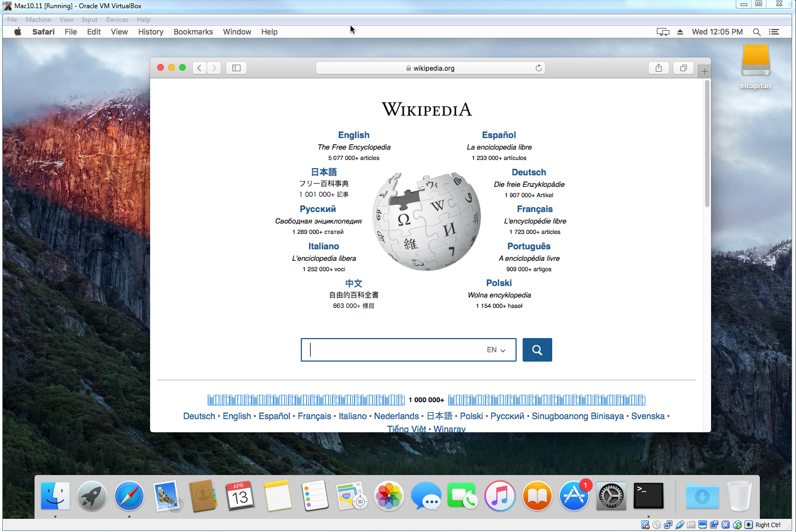This screenshot has width=796, height=532.
Task: Open the Español Wikipedia link
Action: [499, 135]
